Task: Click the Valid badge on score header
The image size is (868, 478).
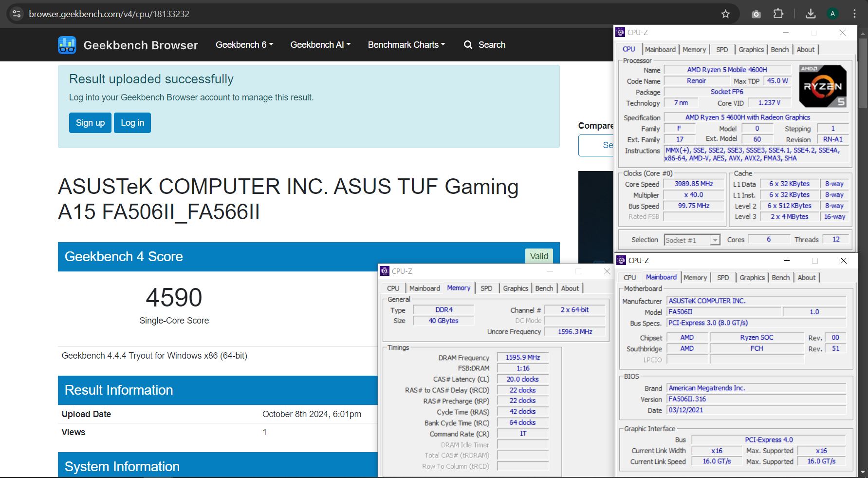Action: 539,256
